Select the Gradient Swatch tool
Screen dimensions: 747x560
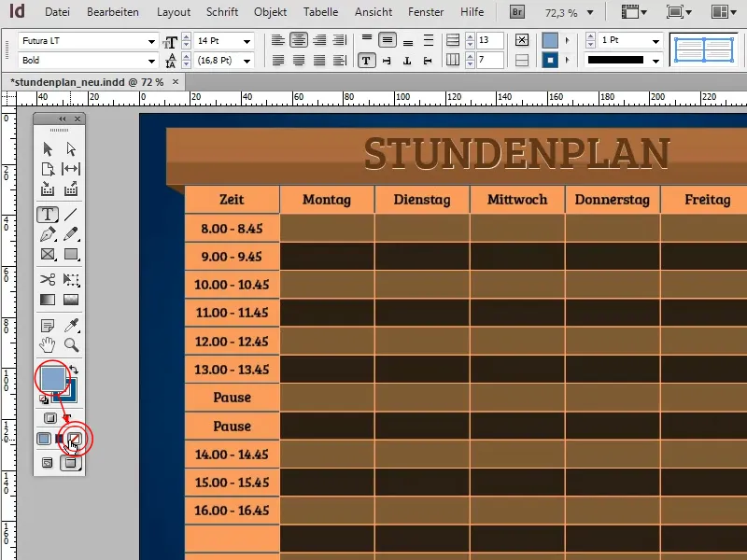48,300
